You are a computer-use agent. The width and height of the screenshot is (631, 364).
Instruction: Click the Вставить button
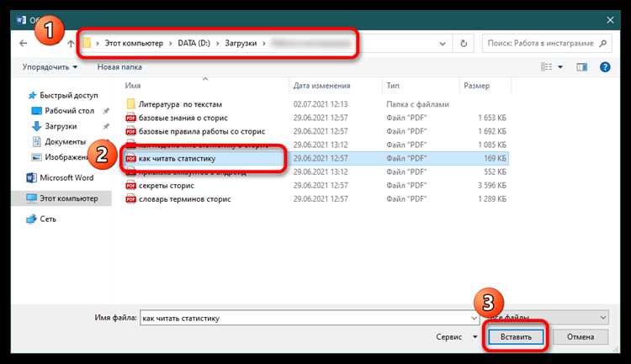(x=516, y=337)
